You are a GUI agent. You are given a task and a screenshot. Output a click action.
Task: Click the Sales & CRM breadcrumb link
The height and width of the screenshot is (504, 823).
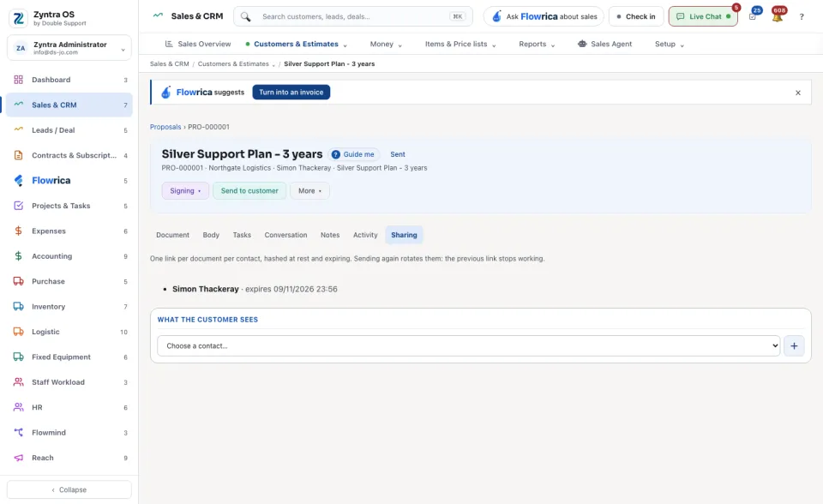pos(170,64)
